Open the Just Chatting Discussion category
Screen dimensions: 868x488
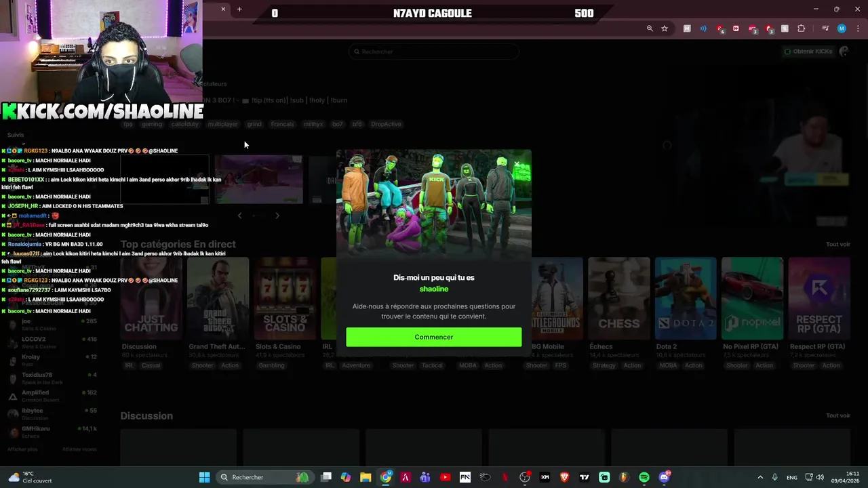[x=151, y=298]
